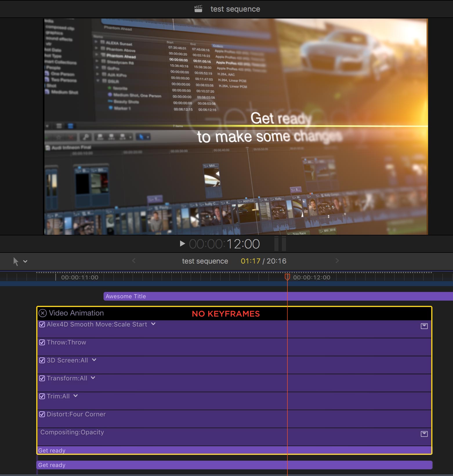Uncheck the Transform:All checkbox

coord(42,378)
